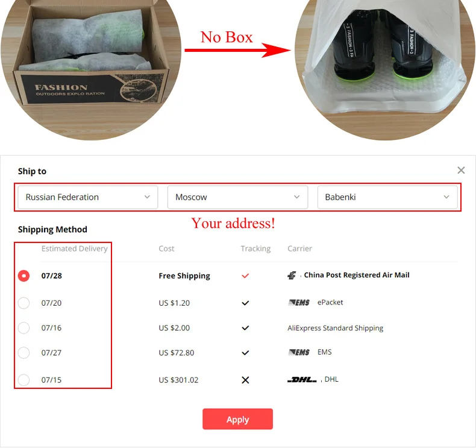Open the Babenki city dropdown

[387, 197]
